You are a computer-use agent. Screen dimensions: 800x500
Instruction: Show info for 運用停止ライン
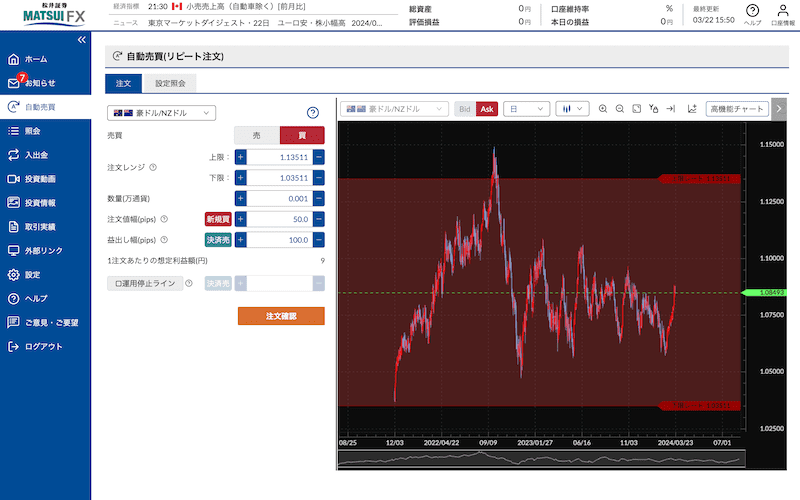(x=189, y=283)
